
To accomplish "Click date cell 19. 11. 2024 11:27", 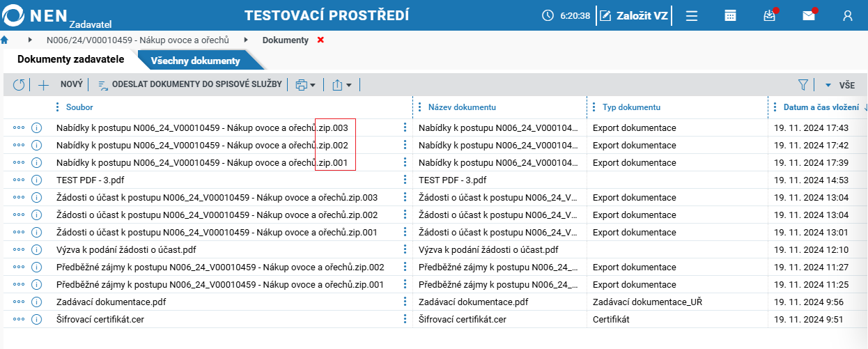I will pyautogui.click(x=811, y=267).
